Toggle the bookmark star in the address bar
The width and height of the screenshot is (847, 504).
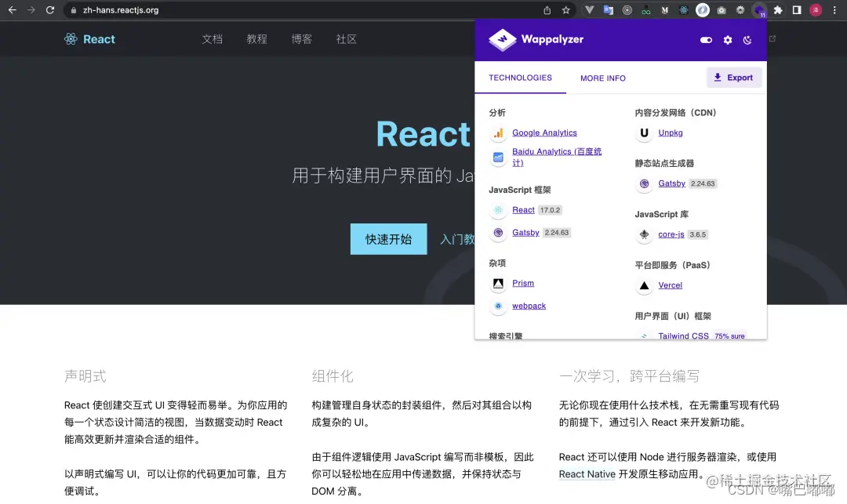(565, 11)
